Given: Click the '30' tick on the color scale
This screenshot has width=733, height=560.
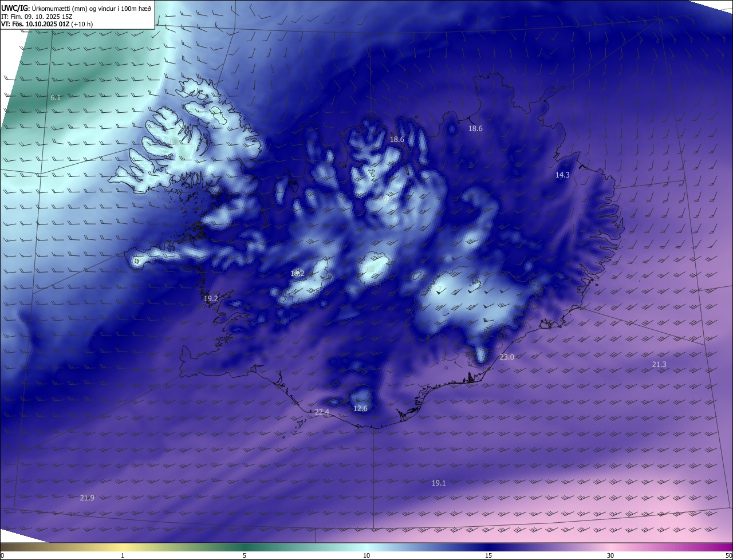Looking at the screenshot, I should coord(610,556).
